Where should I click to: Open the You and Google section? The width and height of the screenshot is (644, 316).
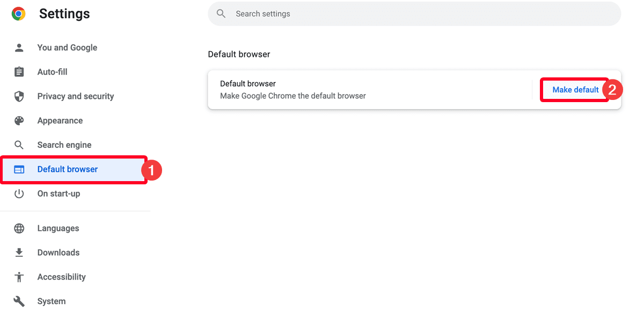click(x=67, y=47)
